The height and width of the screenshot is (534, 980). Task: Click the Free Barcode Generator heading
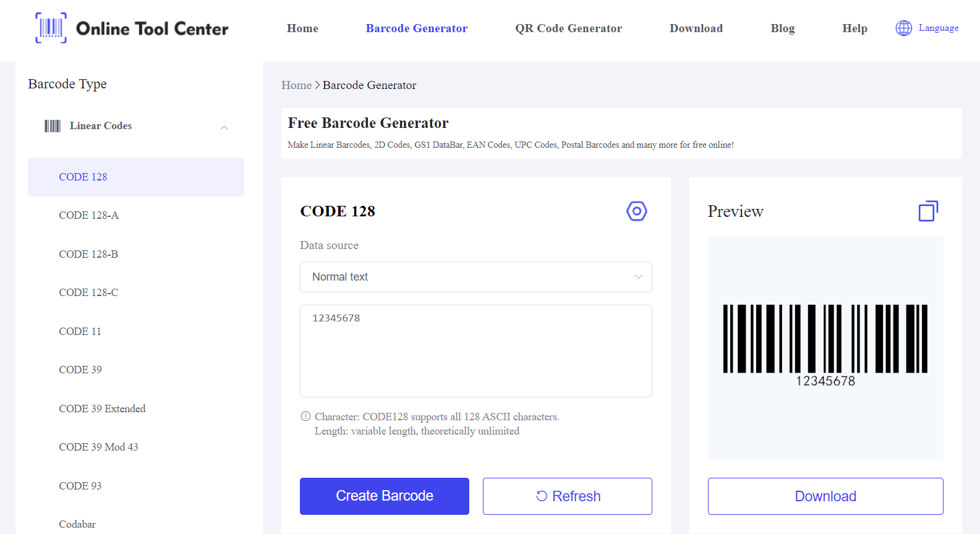tap(368, 123)
